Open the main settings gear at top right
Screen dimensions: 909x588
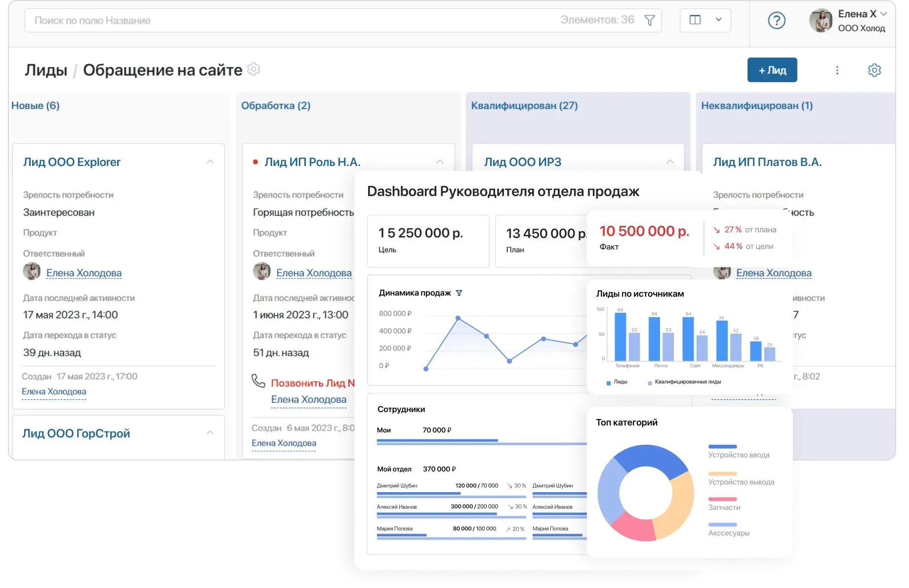[x=874, y=70]
